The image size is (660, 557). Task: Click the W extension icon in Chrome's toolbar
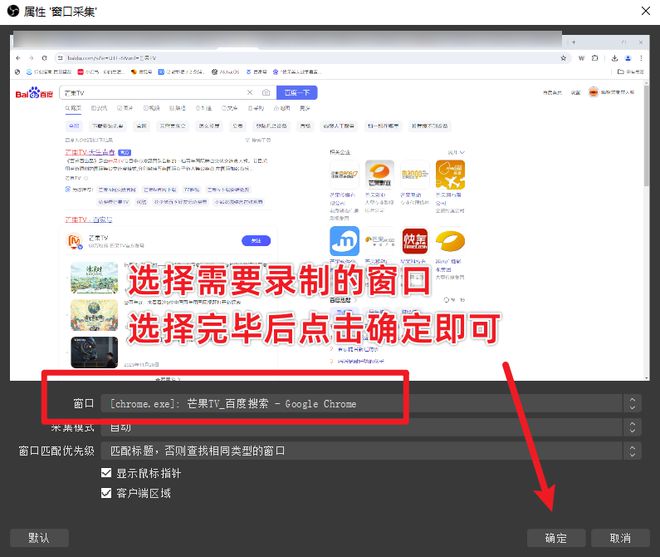click(581, 58)
